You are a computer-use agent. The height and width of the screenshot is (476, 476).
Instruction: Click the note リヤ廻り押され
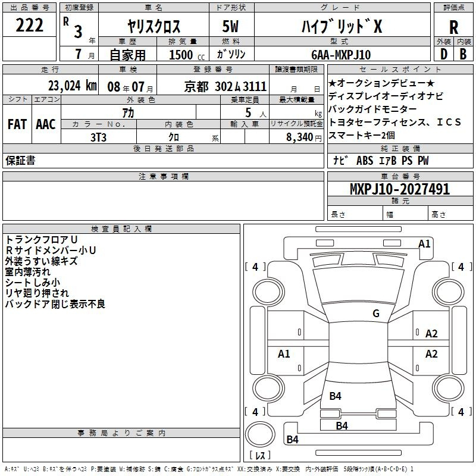tap(37, 293)
